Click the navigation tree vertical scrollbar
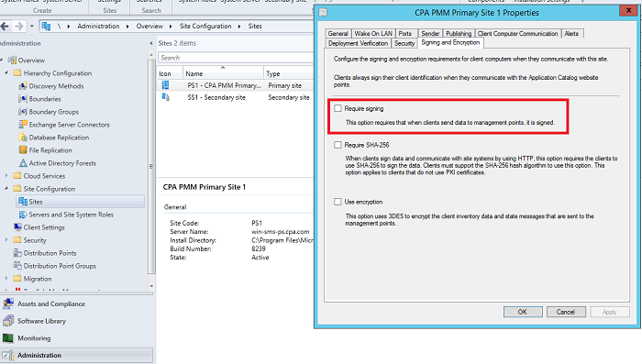The image size is (642, 364). pos(151,167)
